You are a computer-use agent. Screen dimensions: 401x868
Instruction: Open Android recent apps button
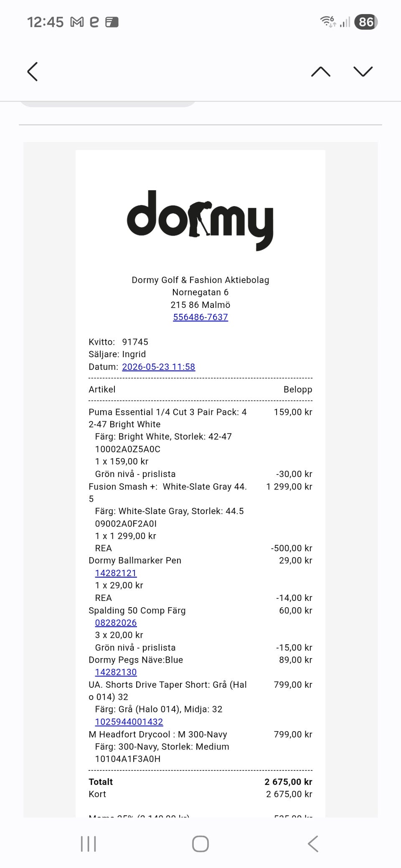(88, 844)
